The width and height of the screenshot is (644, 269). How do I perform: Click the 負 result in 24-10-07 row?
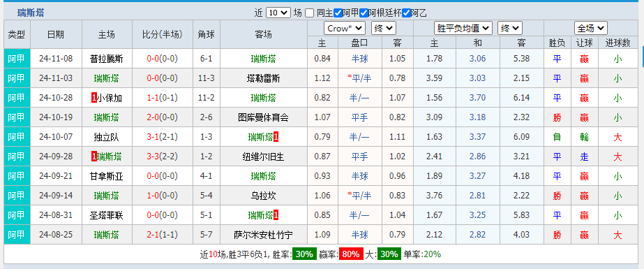click(x=557, y=138)
